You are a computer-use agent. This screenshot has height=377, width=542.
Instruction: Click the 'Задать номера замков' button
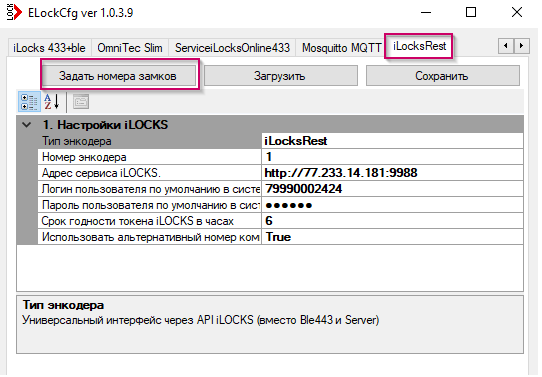[x=118, y=76]
